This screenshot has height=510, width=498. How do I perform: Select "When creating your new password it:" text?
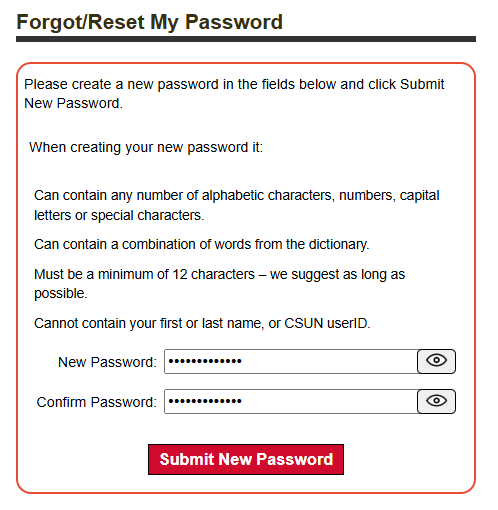click(x=146, y=147)
